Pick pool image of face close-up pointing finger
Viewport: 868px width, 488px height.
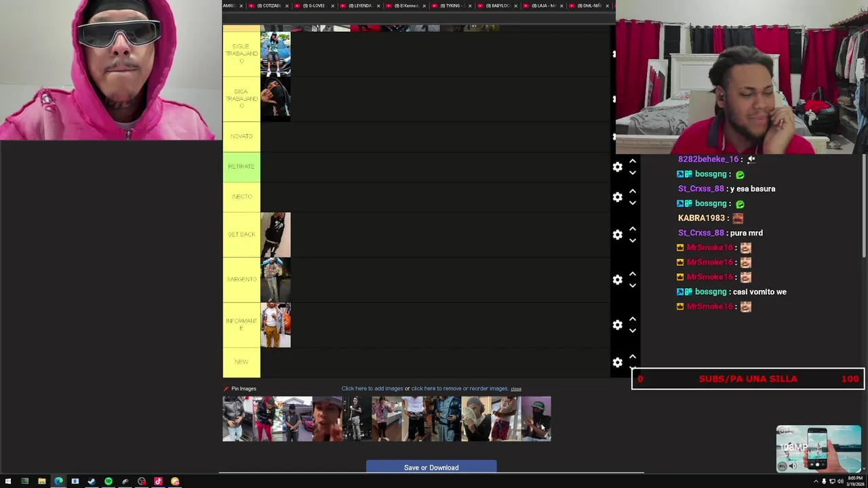[327, 419]
